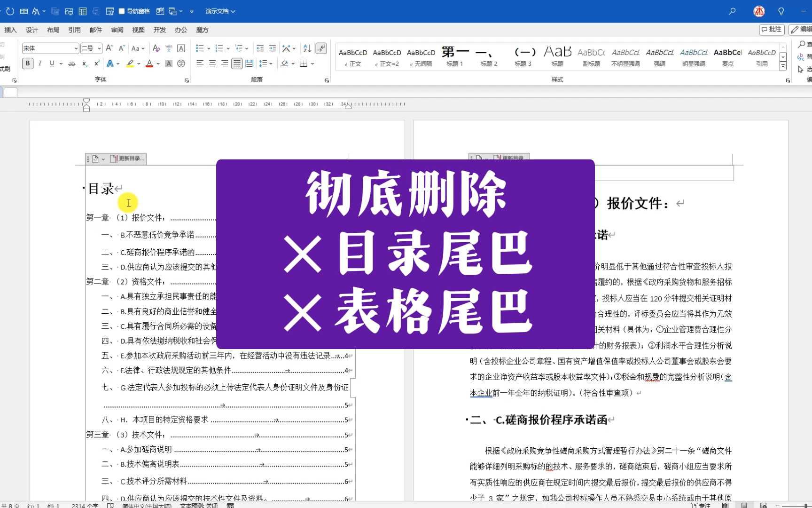
Task: Open the 设计 ribbon tab
Action: (32, 30)
